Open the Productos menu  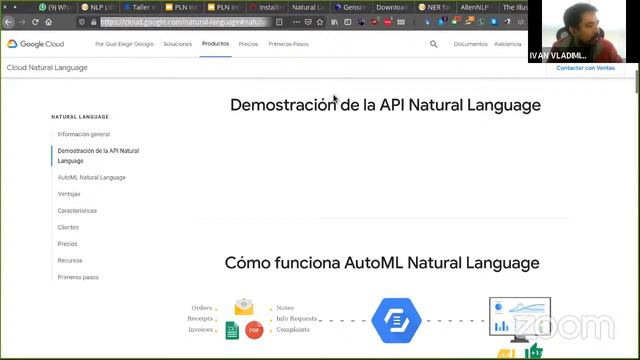click(x=216, y=44)
